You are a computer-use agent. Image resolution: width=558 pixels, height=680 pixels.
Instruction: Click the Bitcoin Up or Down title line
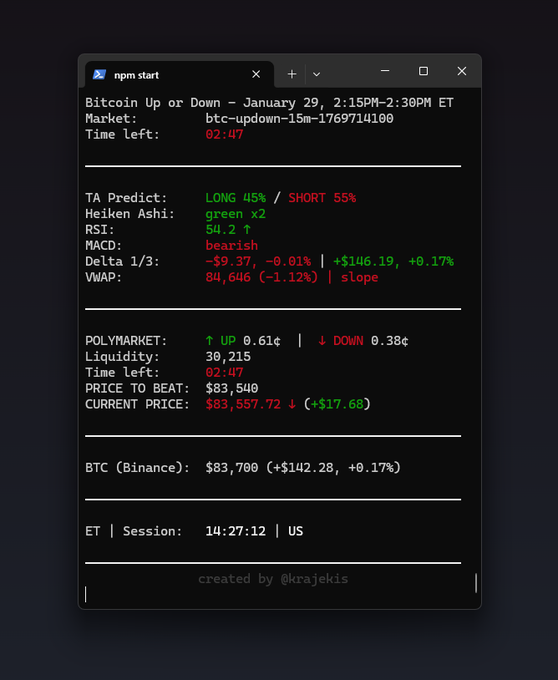[x=269, y=103]
